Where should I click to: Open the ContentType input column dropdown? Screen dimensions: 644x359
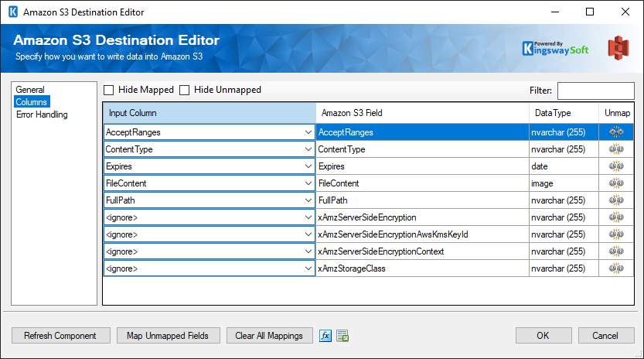[308, 149]
